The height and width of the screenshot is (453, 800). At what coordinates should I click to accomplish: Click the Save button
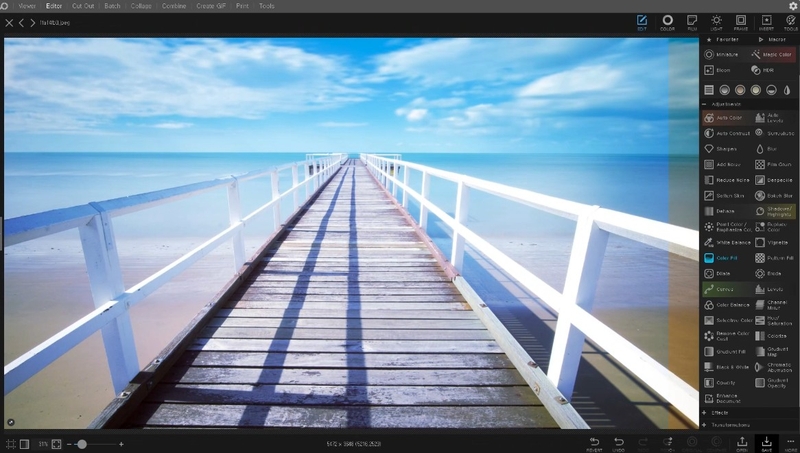(x=766, y=443)
